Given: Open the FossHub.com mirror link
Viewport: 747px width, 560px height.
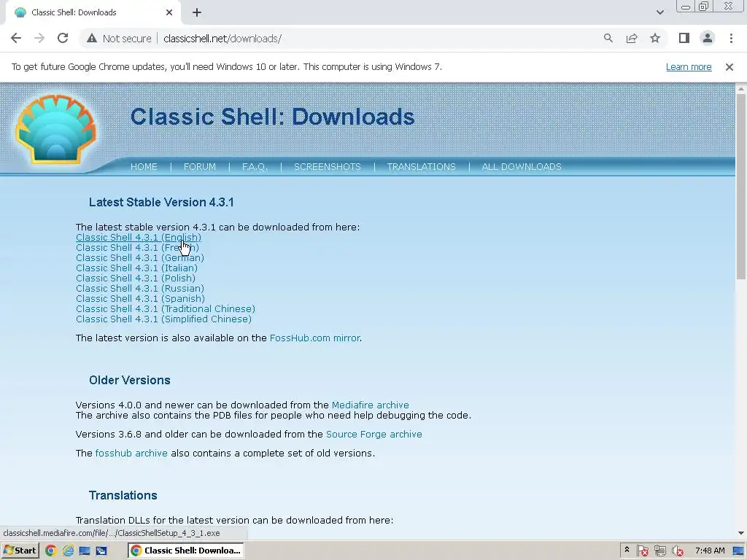Looking at the screenshot, I should (314, 338).
